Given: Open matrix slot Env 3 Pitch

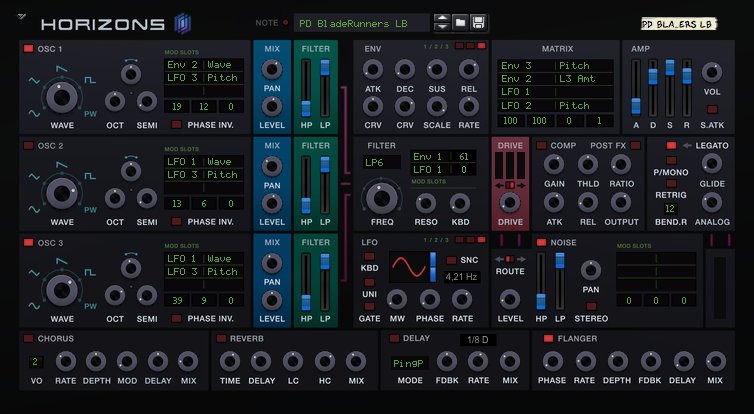Looking at the screenshot, I should 555,65.
